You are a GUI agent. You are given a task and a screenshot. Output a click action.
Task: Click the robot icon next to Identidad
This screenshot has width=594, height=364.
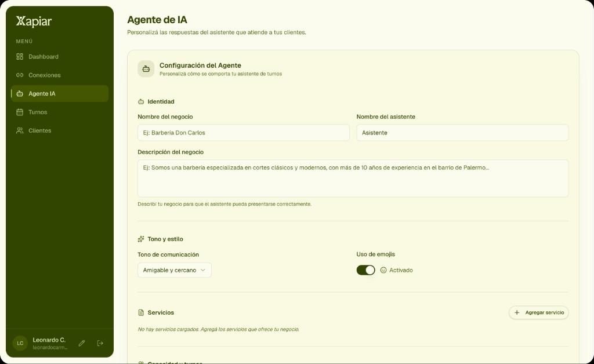pyautogui.click(x=141, y=101)
